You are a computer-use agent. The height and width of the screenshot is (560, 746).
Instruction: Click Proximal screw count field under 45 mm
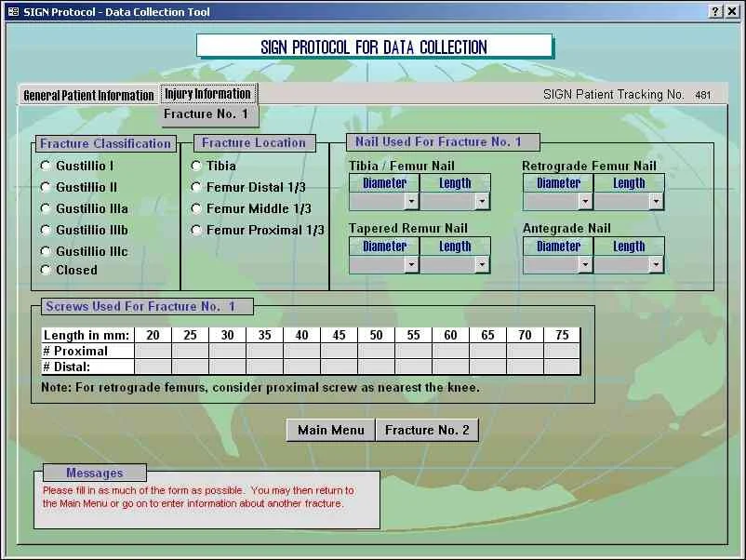pos(339,351)
